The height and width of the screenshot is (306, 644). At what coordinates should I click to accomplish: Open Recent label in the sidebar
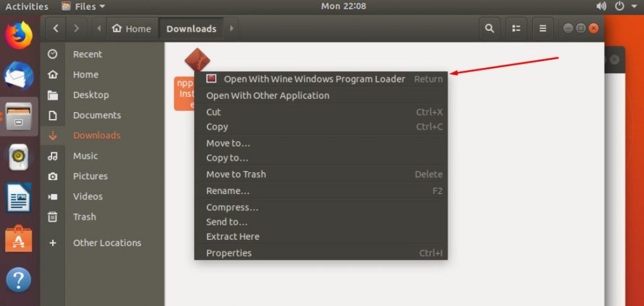tap(87, 54)
